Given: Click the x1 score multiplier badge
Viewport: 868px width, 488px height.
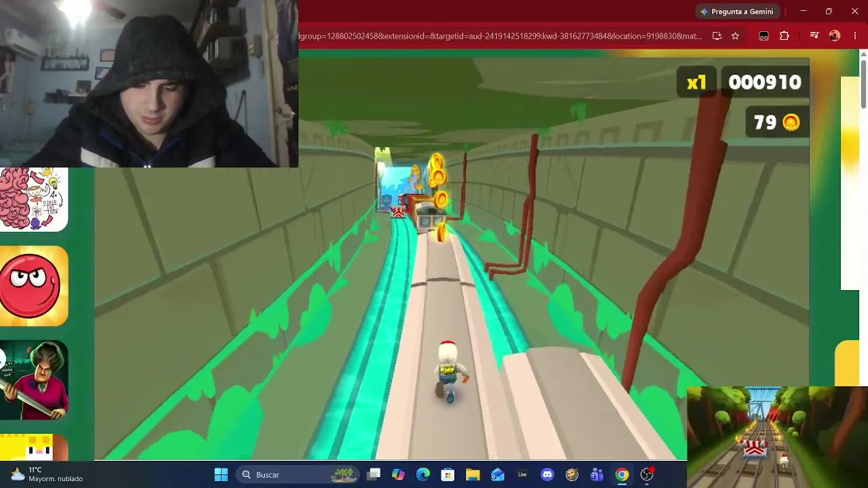Looking at the screenshot, I should pyautogui.click(x=696, y=83).
